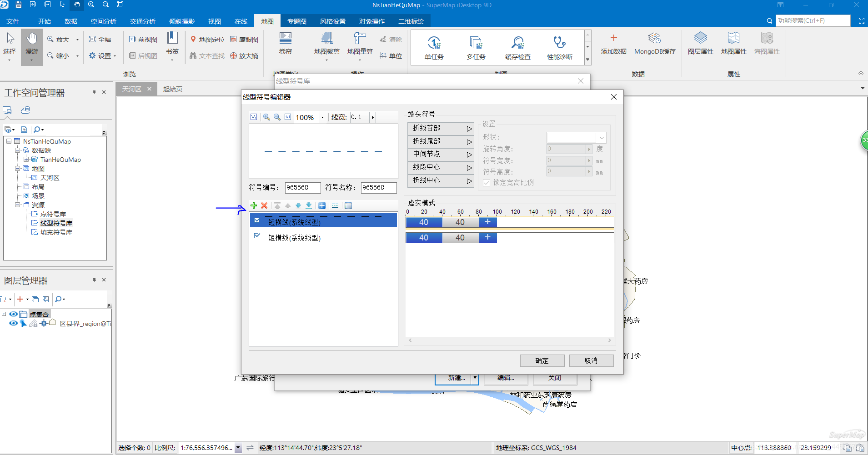Click 编辑... button in symbol library
Viewport: 868px width, 455px height.
click(506, 378)
